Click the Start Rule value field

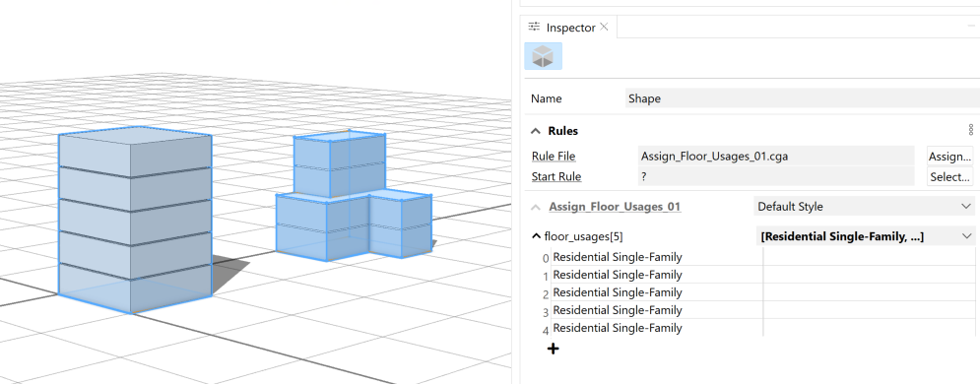(776, 176)
